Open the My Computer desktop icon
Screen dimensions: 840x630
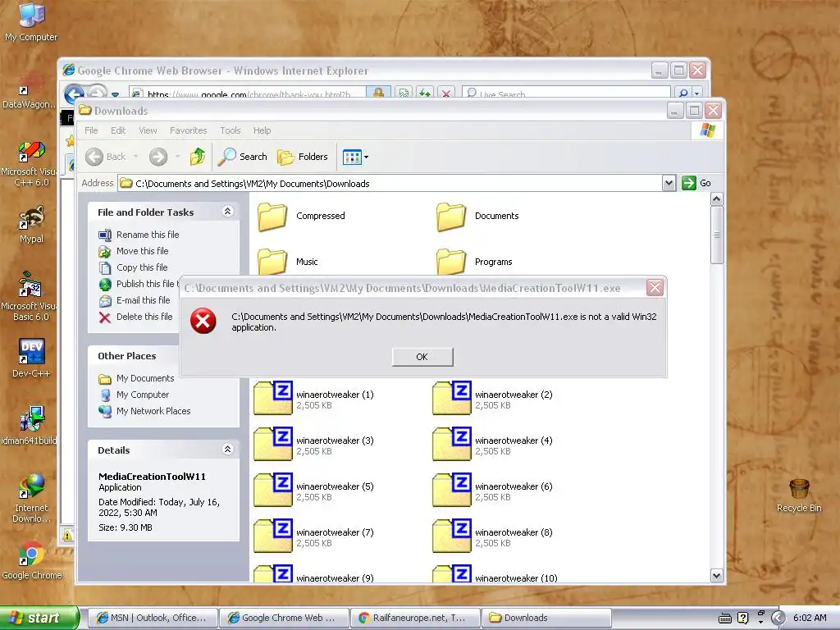(31, 22)
